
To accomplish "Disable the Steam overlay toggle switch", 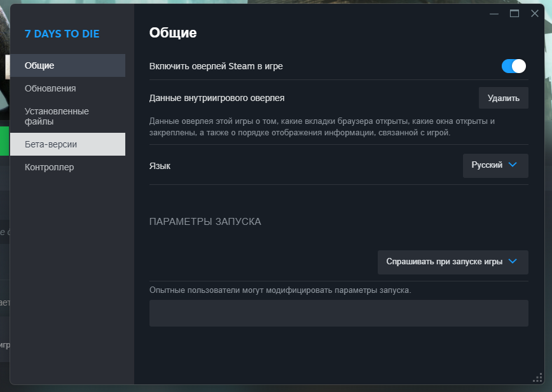I will pyautogui.click(x=514, y=66).
